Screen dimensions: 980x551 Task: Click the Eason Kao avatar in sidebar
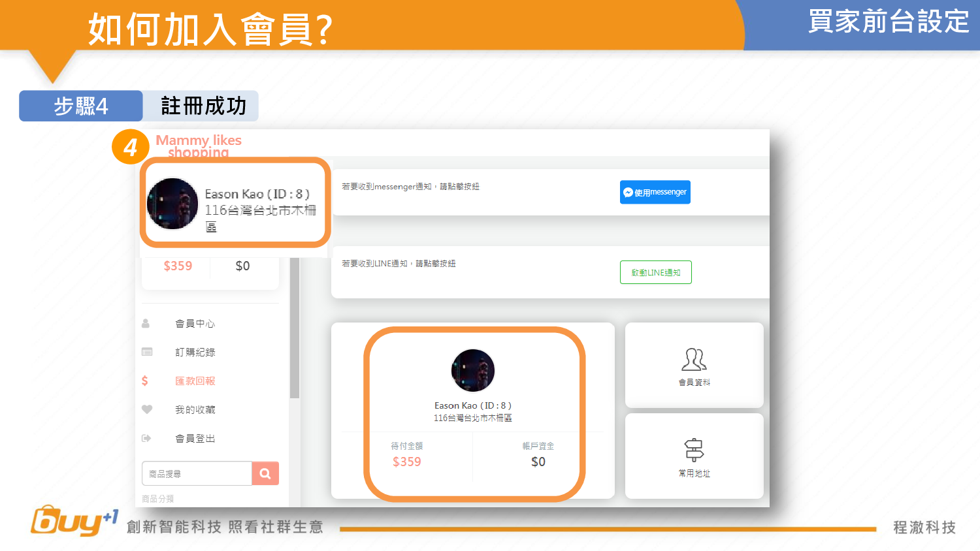coord(172,204)
